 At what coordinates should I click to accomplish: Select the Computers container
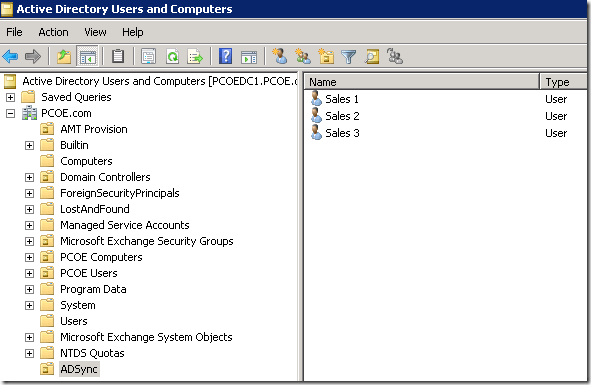86,161
